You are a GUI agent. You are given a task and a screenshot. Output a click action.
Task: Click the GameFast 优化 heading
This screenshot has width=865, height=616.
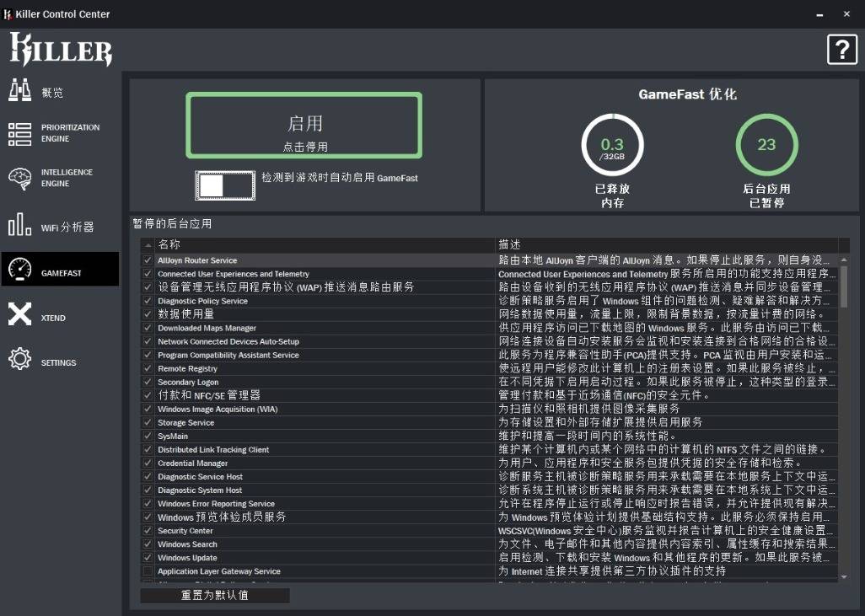coord(687,94)
